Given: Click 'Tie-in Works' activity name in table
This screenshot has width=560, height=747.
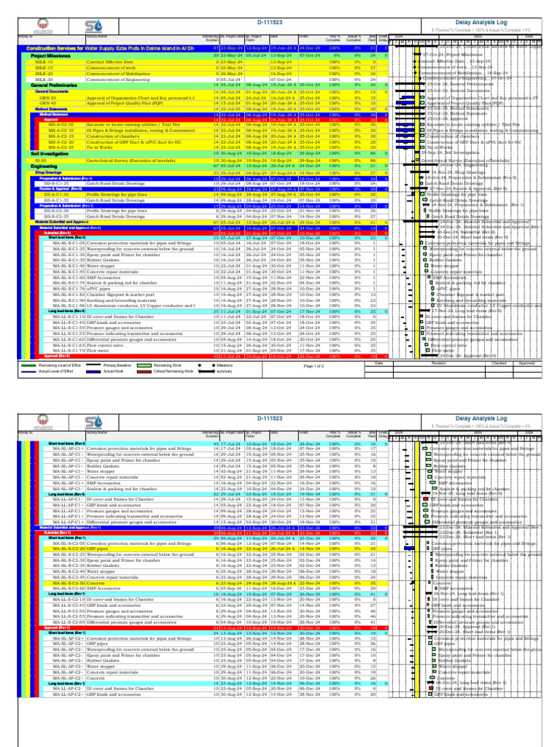Looking at the screenshot, I should pos(99,147).
